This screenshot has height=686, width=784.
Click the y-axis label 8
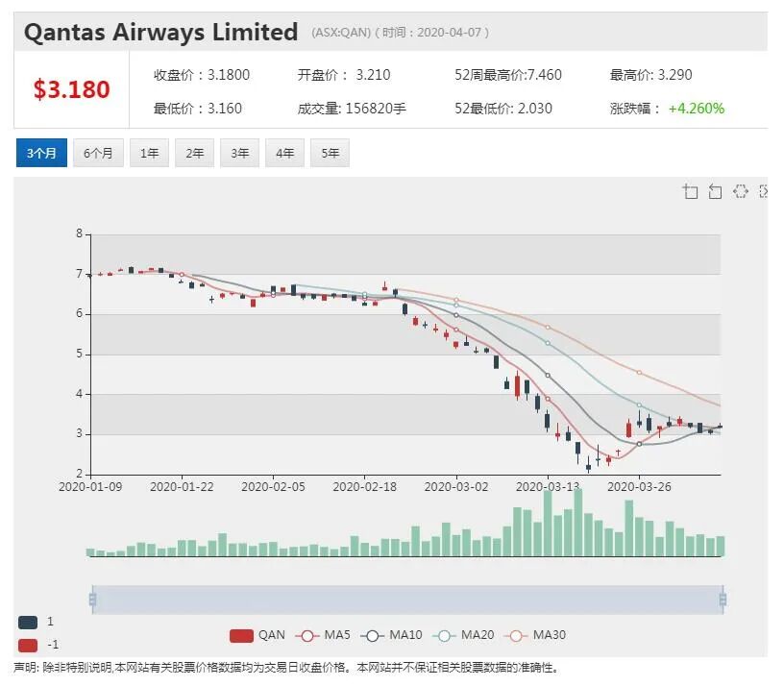click(x=80, y=233)
